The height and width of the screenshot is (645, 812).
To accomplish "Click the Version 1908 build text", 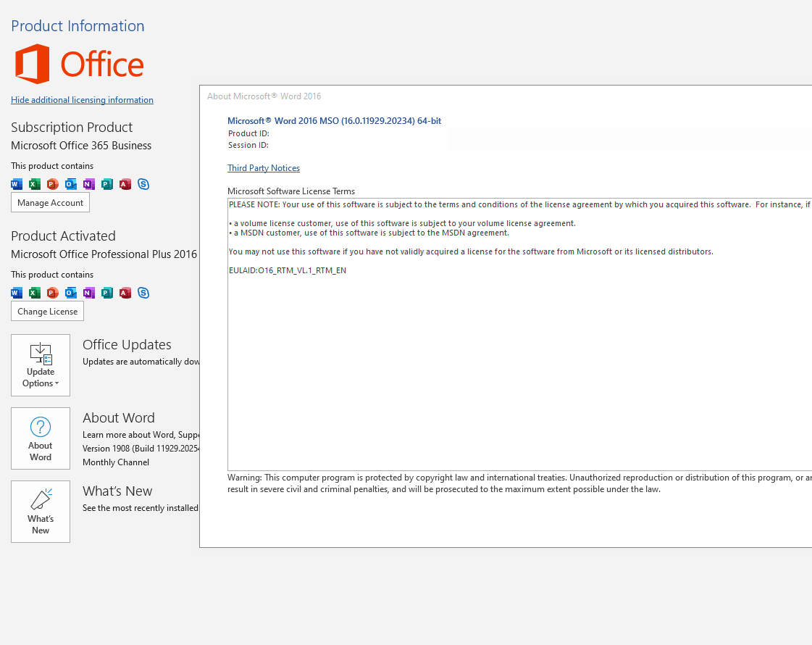I will click(x=141, y=448).
